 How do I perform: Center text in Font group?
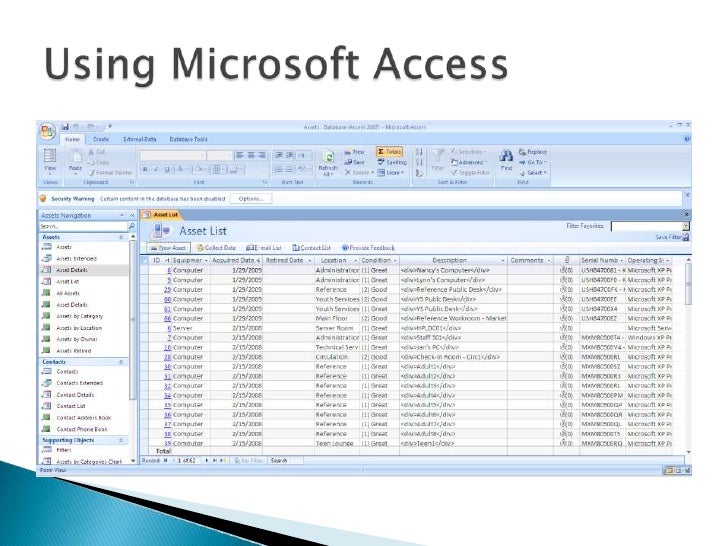(251, 155)
